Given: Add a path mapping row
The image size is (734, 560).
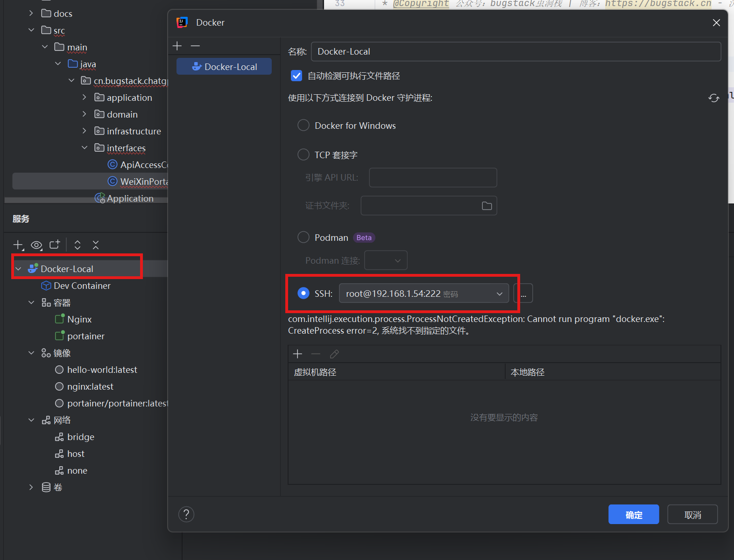Looking at the screenshot, I should (297, 354).
